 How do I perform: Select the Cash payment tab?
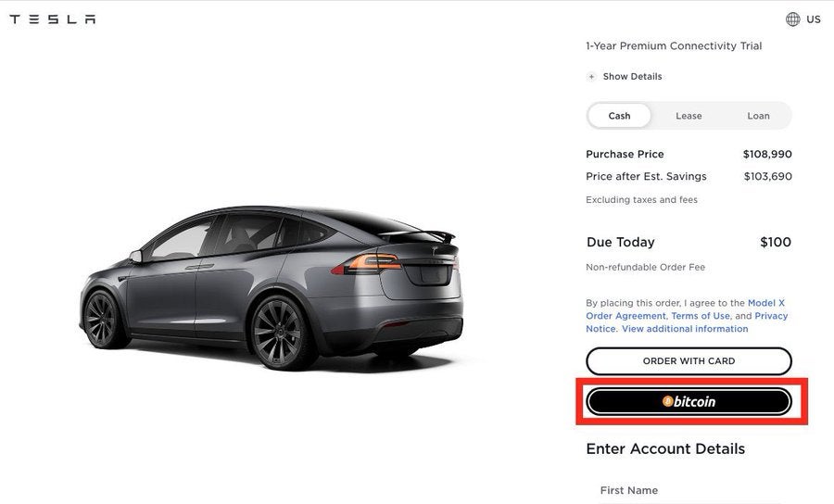619,116
